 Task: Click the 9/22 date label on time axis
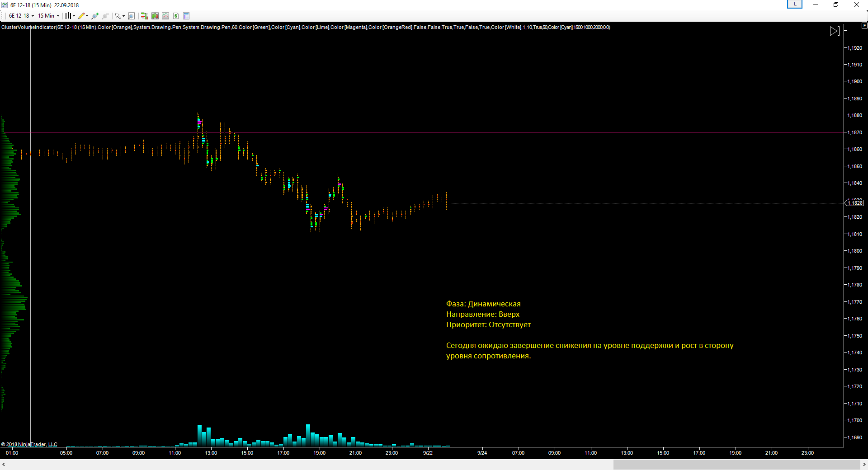(428, 453)
